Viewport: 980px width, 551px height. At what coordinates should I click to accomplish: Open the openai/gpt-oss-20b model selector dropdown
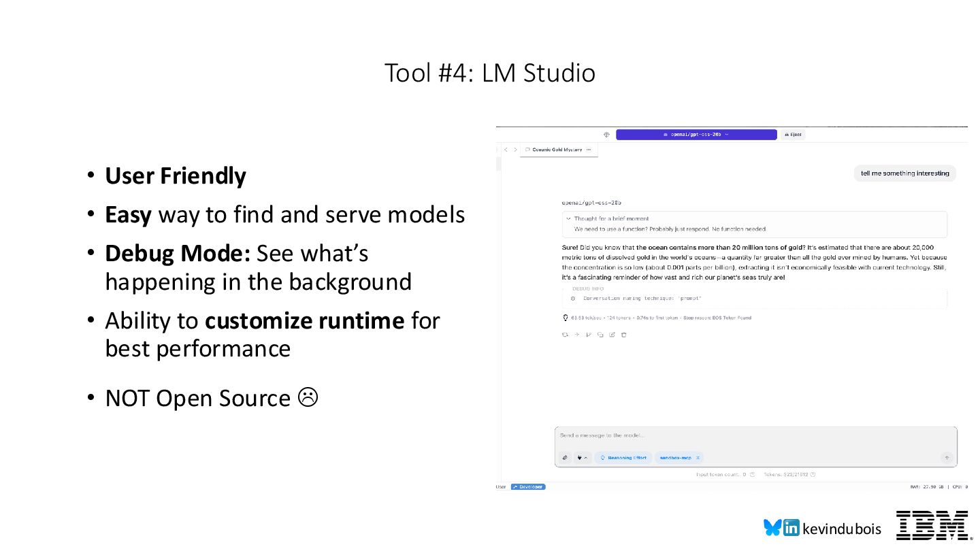pos(696,135)
